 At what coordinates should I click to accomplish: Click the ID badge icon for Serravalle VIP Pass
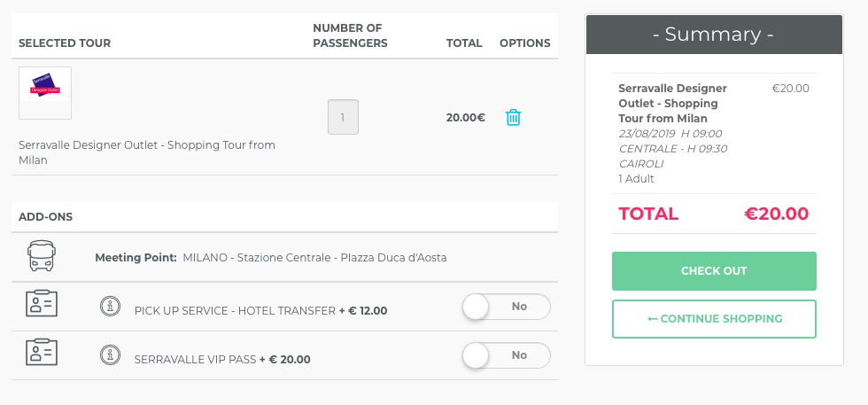pyautogui.click(x=42, y=352)
